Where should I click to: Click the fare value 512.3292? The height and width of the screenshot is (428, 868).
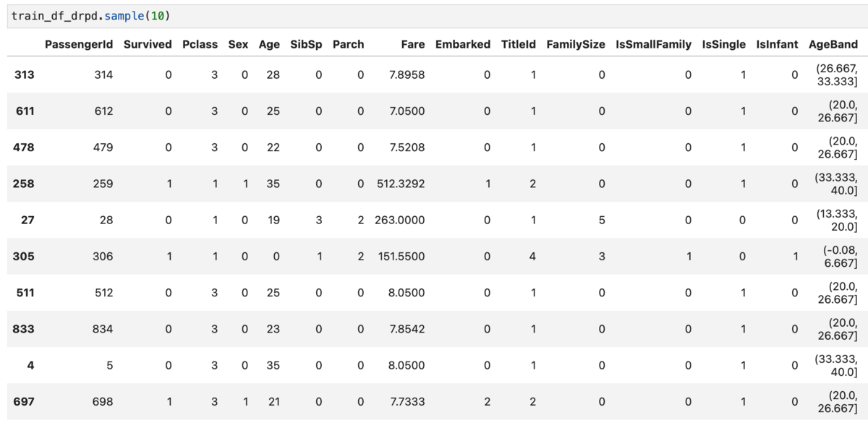click(401, 184)
